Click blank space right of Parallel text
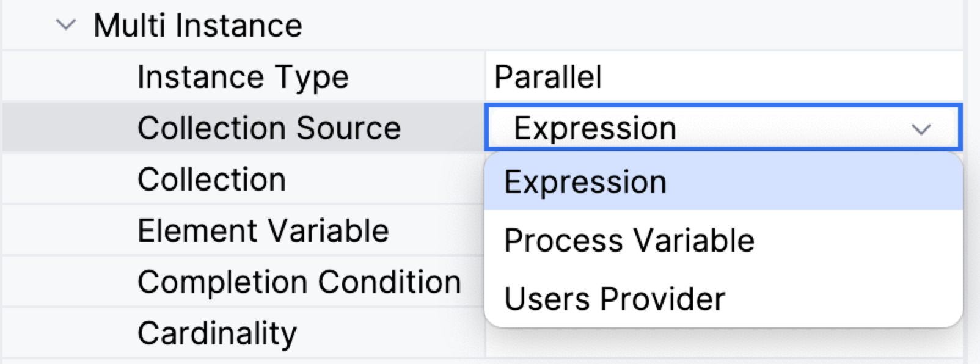The height and width of the screenshot is (364, 980). pyautogui.click(x=782, y=77)
